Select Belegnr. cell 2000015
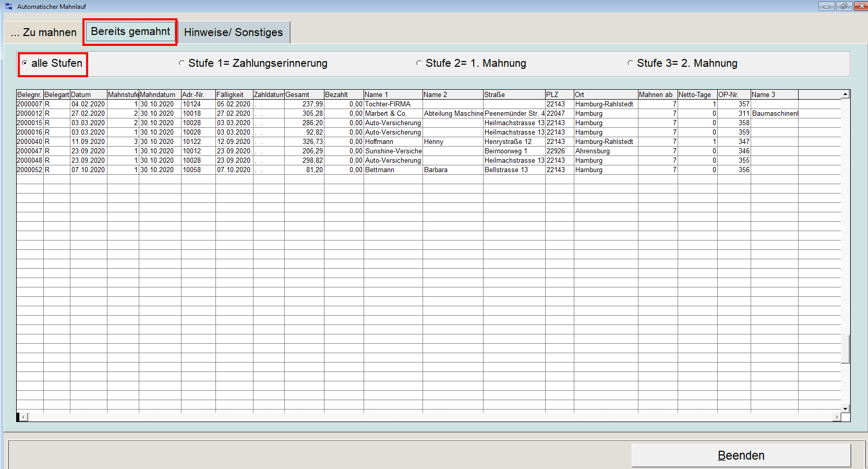Viewport: 868px width, 469px height. point(30,123)
